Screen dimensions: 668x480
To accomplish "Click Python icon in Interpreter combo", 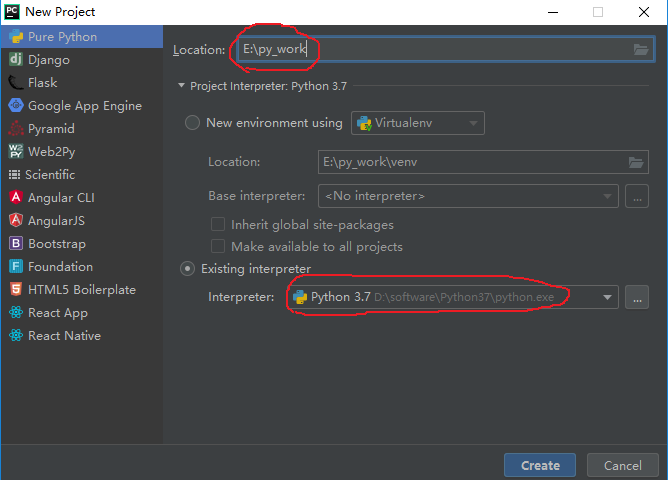I will (300, 297).
